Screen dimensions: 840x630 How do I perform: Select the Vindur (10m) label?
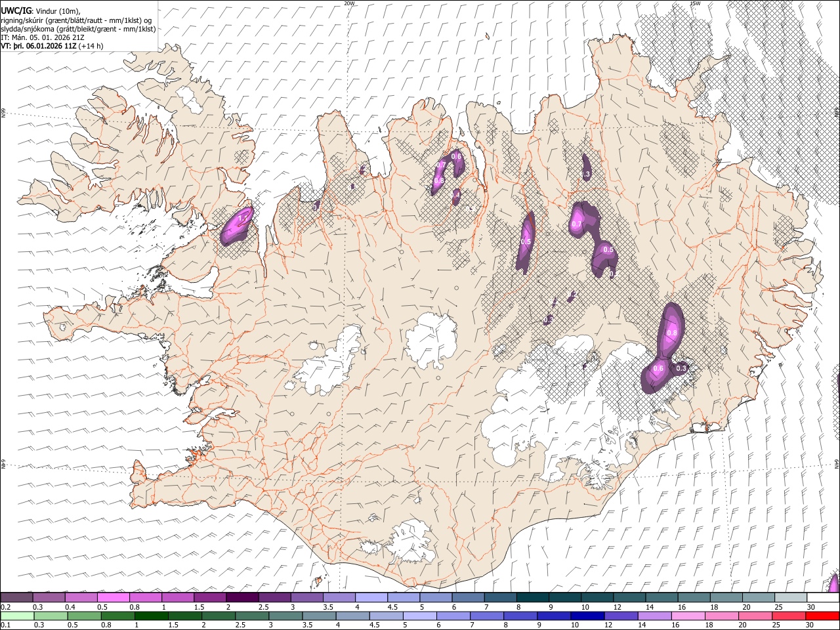pos(56,11)
